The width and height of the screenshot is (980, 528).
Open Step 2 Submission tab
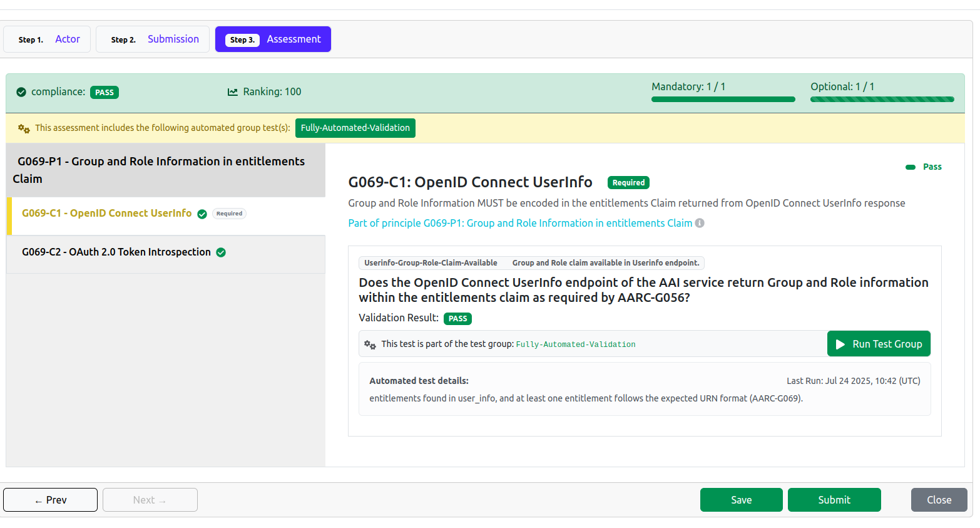[153, 39]
